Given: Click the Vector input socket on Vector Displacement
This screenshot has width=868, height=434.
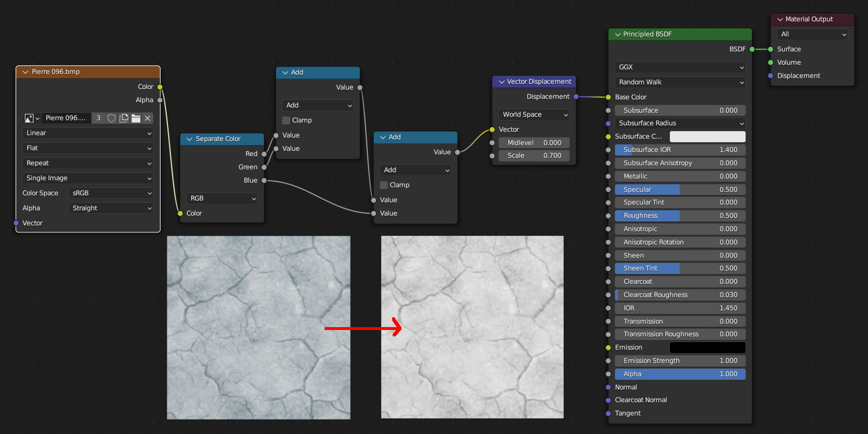Looking at the screenshot, I should 492,129.
